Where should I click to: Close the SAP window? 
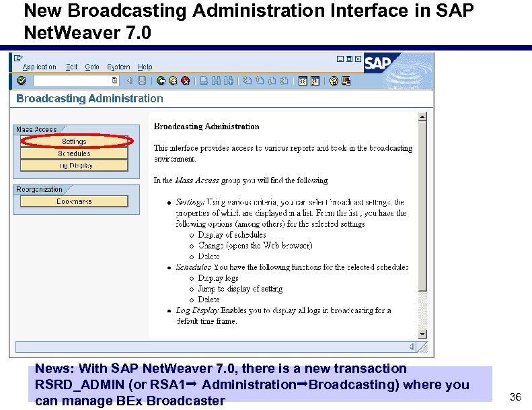[x=358, y=59]
